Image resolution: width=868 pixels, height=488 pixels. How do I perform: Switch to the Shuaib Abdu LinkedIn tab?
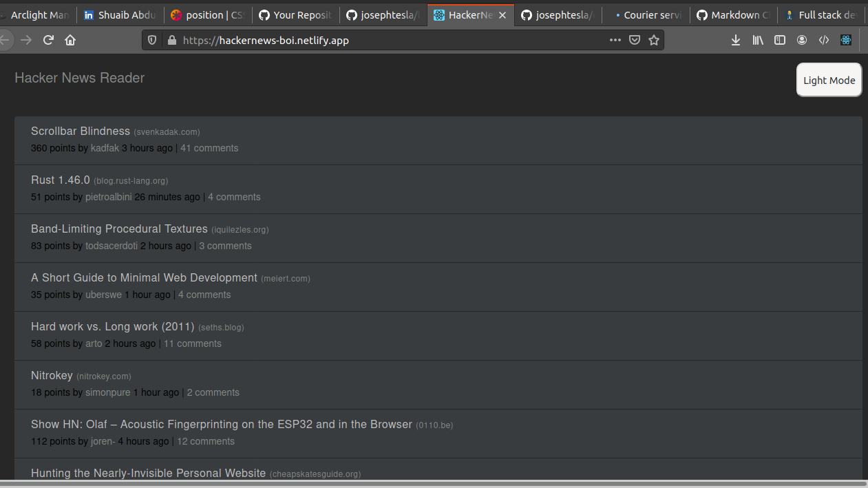119,14
